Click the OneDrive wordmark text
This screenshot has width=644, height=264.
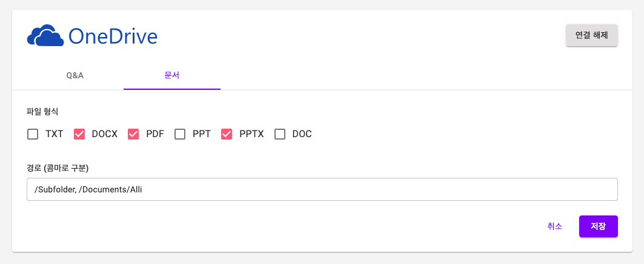pos(113,36)
